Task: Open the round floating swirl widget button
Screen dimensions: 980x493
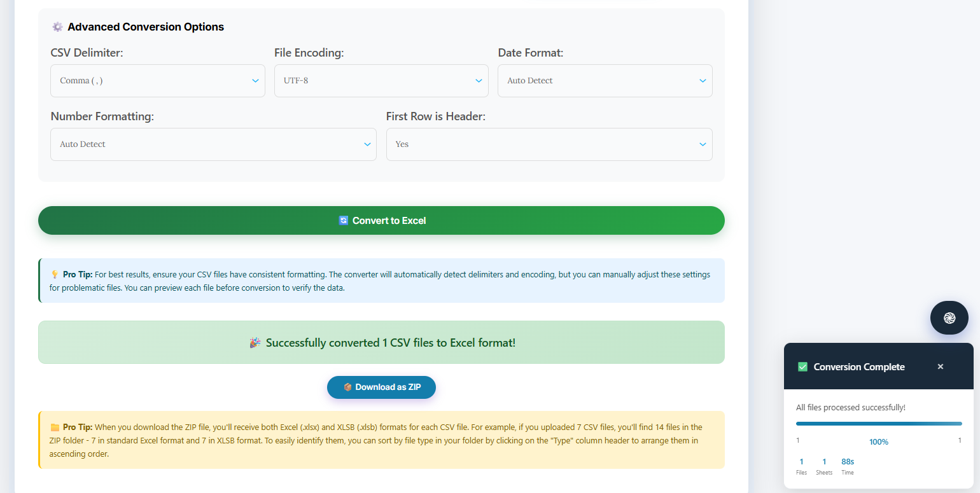Action: coord(949,317)
